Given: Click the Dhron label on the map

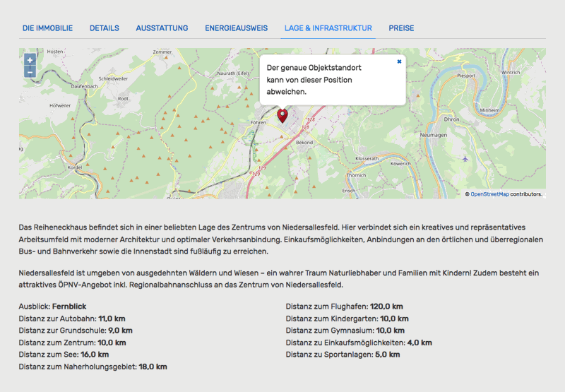Looking at the screenshot, I should pyautogui.click(x=451, y=119).
